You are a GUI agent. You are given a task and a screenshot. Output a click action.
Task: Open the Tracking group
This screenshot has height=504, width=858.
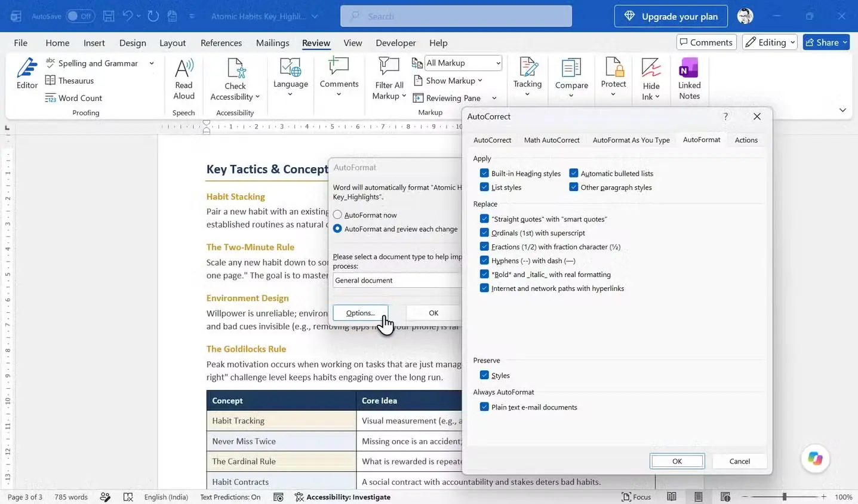tap(528, 78)
